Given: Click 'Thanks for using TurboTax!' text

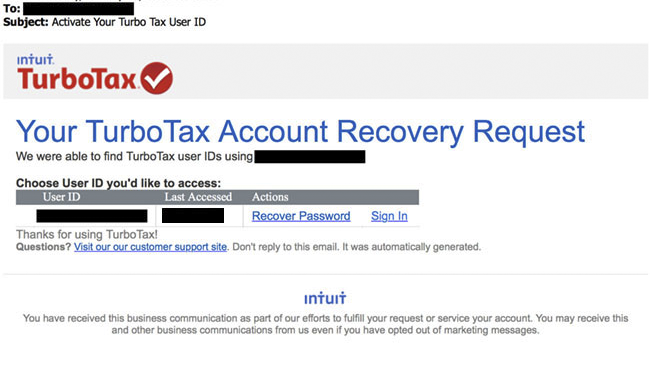Looking at the screenshot, I should tap(87, 235).
